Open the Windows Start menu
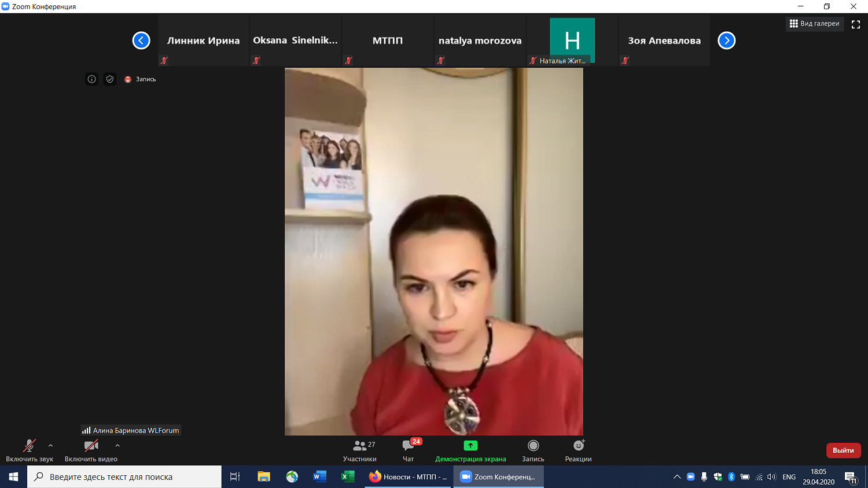This screenshot has width=868, height=488. 13,477
